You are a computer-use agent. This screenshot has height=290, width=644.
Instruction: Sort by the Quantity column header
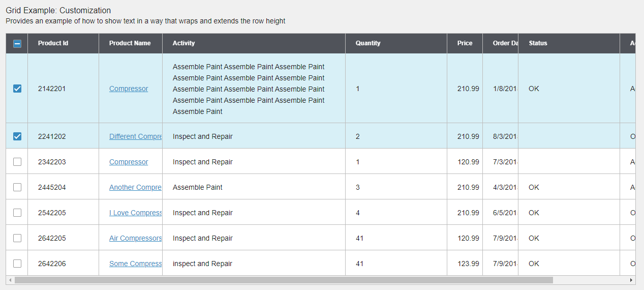point(368,43)
